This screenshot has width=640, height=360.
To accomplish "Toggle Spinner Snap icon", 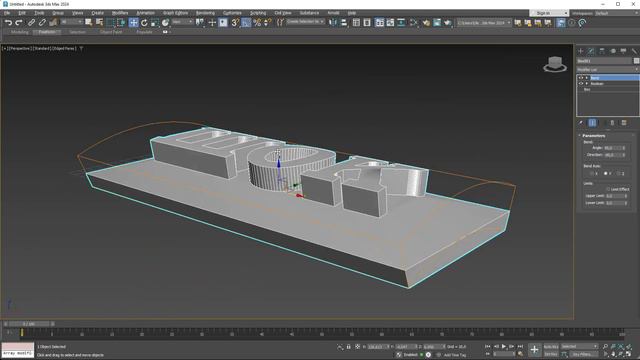I will (x=267, y=23).
